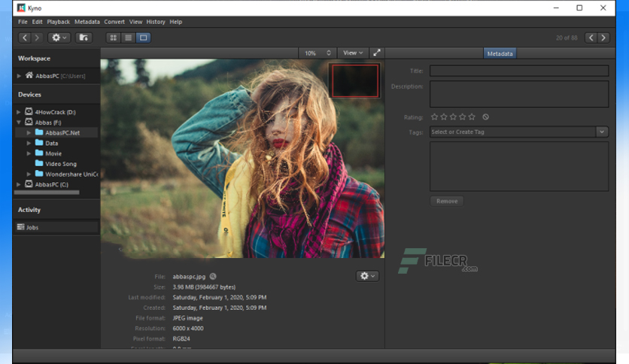
Task: Open the Playback menu
Action: (x=58, y=22)
